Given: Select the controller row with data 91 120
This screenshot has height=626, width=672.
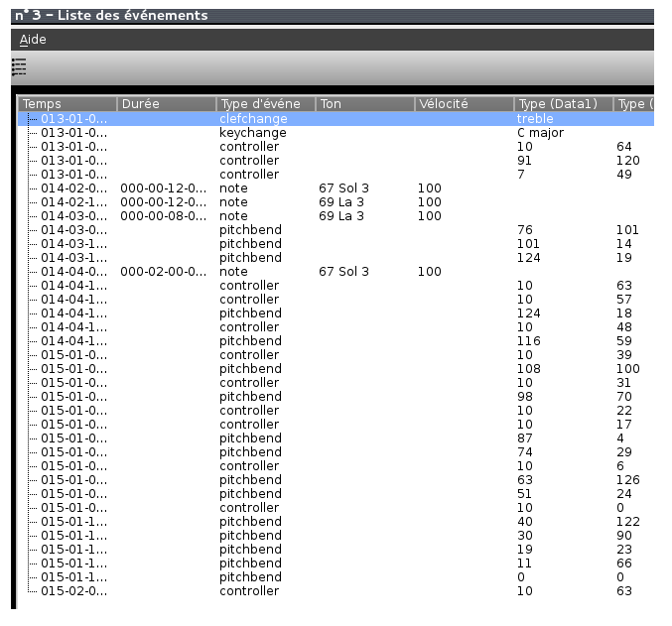Looking at the screenshot, I should pos(336,161).
